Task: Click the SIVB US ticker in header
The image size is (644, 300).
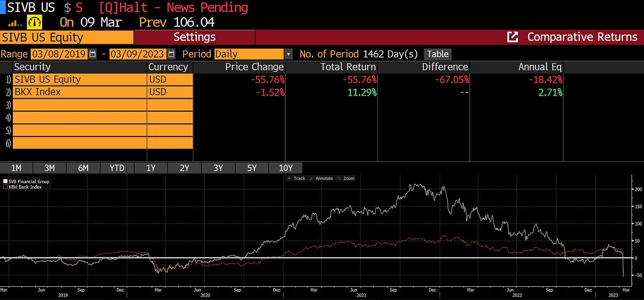Action: click(x=31, y=8)
